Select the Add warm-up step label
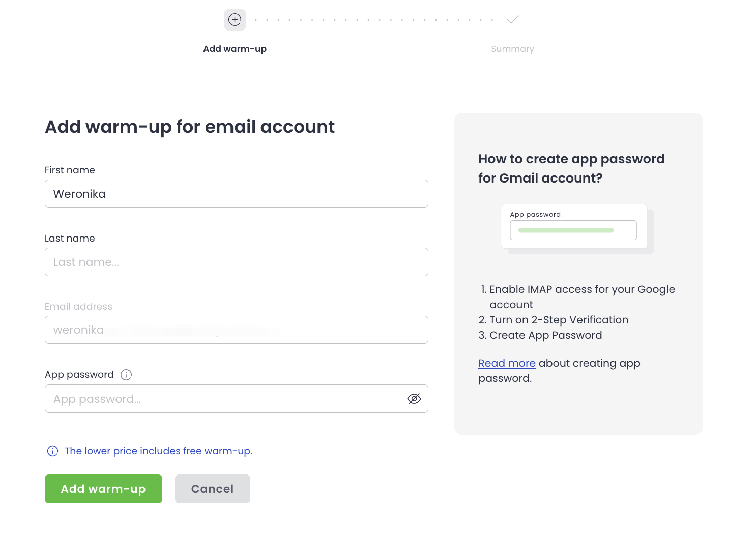 pyautogui.click(x=235, y=49)
